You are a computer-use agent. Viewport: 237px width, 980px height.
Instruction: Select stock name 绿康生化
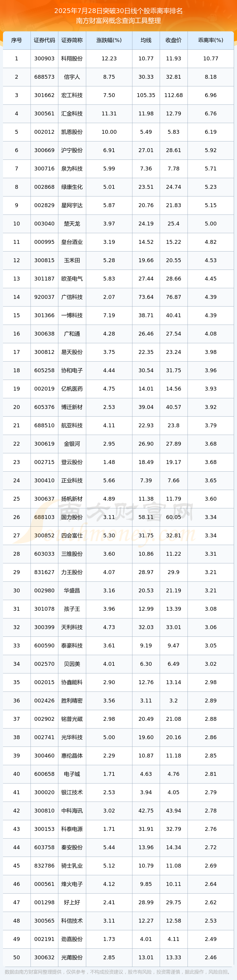[x=72, y=187]
